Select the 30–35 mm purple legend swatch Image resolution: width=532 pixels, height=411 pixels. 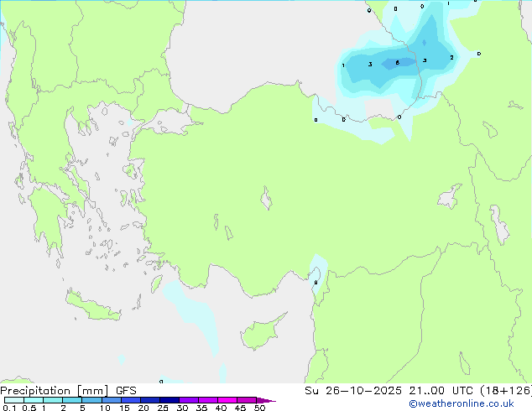(189, 400)
